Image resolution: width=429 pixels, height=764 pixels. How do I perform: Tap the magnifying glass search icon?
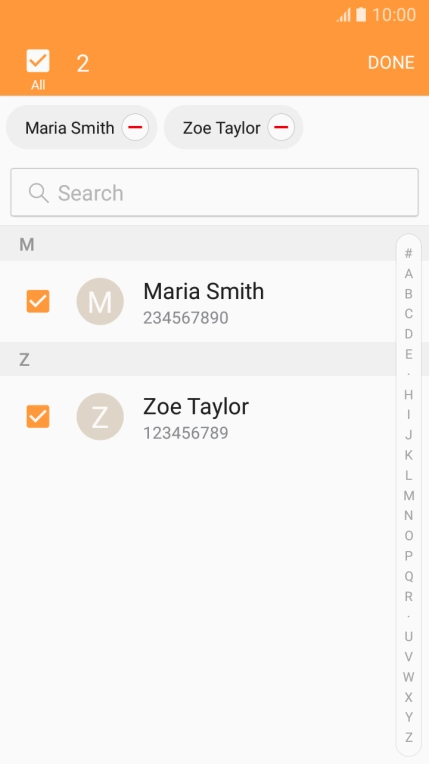(39, 193)
